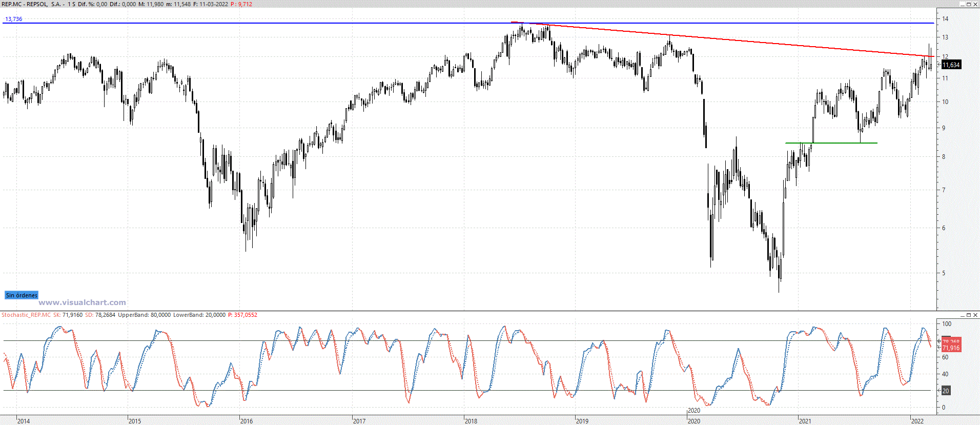Click the 71,916 stochastic value tag

click(x=951, y=348)
